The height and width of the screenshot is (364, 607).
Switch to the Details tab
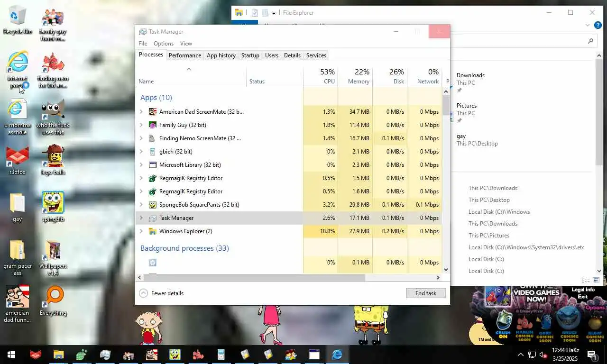coord(292,55)
